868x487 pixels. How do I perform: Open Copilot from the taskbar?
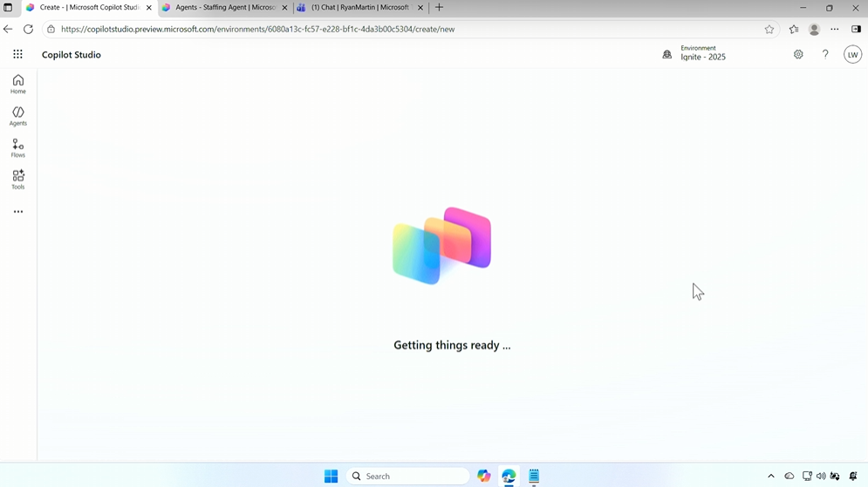[484, 476]
